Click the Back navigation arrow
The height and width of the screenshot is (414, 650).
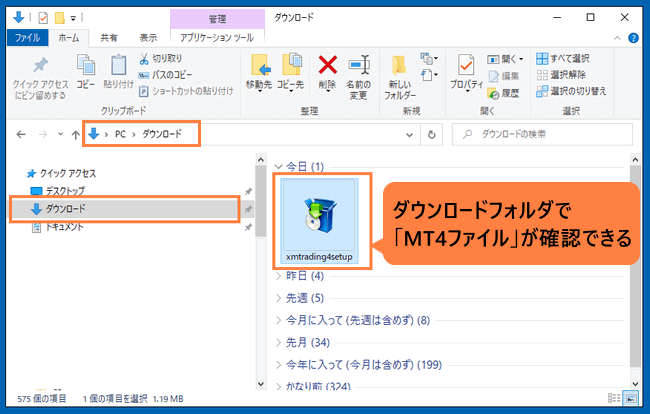click(21, 134)
